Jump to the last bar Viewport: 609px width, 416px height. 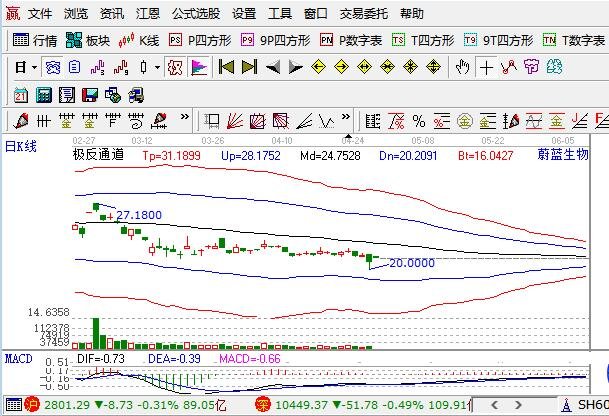[249, 67]
